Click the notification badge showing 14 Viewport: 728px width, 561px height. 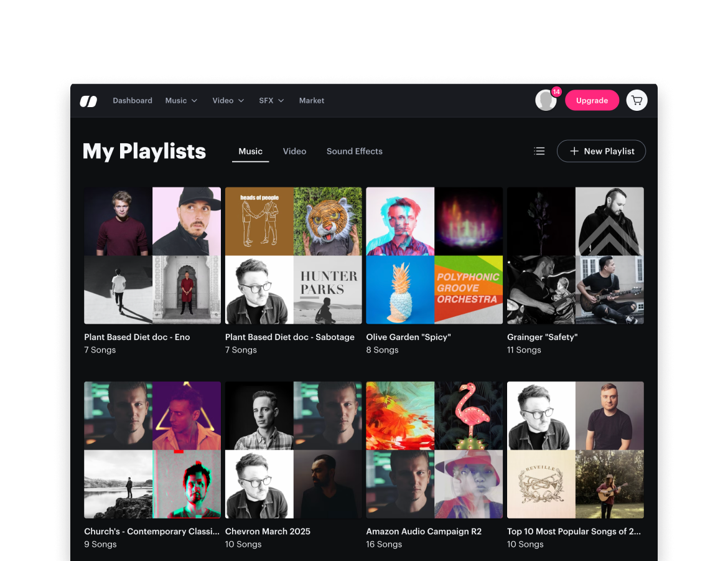[x=556, y=92]
